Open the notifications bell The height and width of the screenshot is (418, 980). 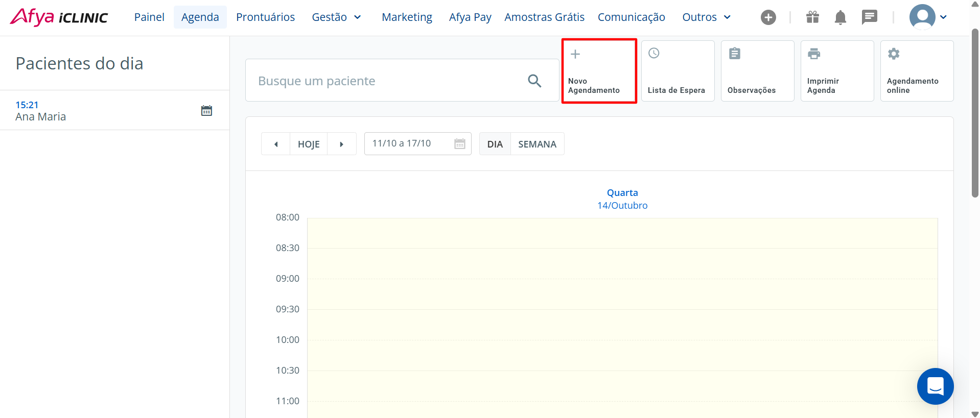(x=840, y=17)
